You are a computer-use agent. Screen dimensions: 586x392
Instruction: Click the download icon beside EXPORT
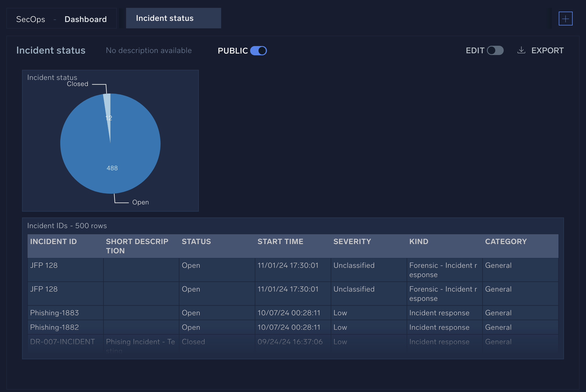(522, 50)
